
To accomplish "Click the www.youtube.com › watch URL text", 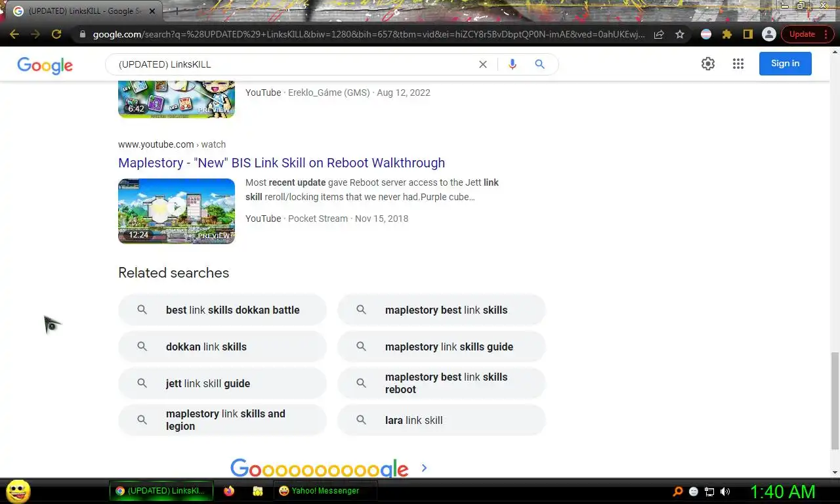I will [x=172, y=144].
